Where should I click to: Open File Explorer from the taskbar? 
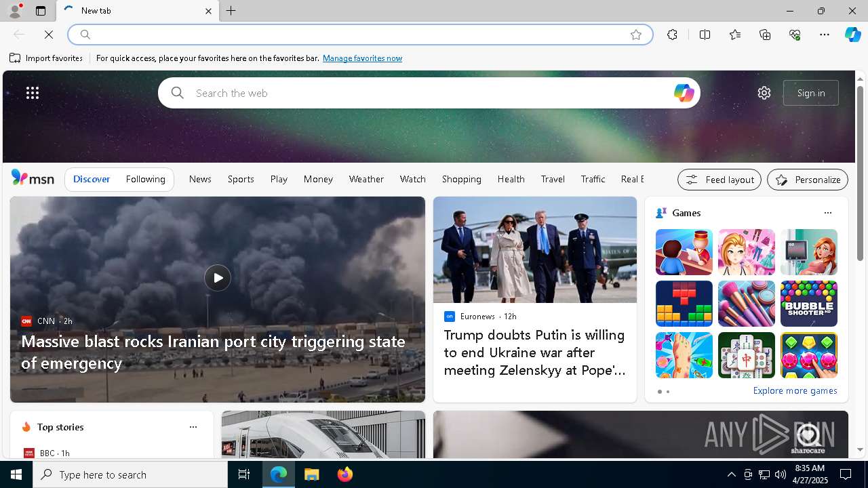click(312, 474)
